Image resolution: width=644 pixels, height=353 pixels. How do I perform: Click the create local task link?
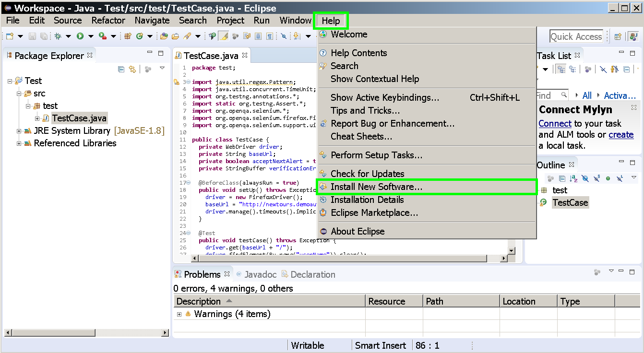pyautogui.click(x=621, y=134)
